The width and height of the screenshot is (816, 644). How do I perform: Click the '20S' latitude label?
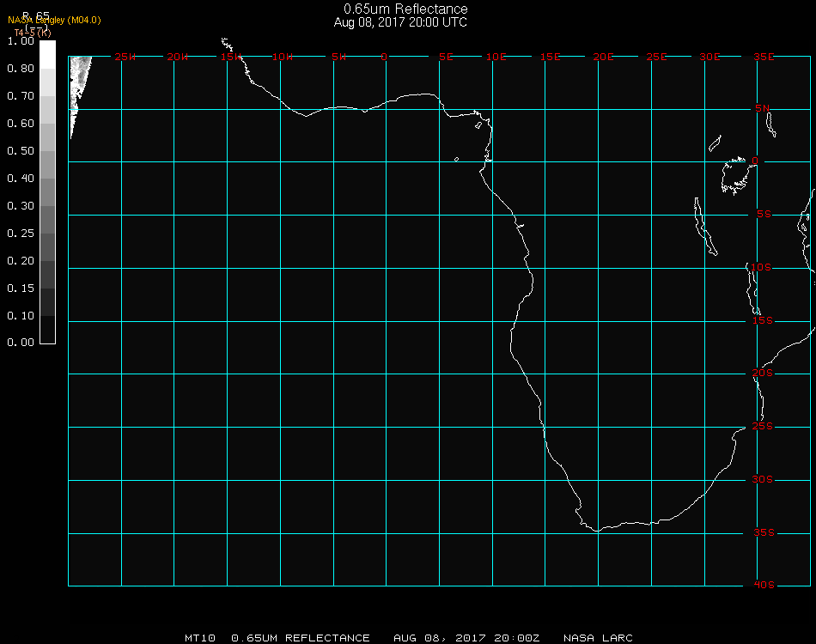point(763,373)
